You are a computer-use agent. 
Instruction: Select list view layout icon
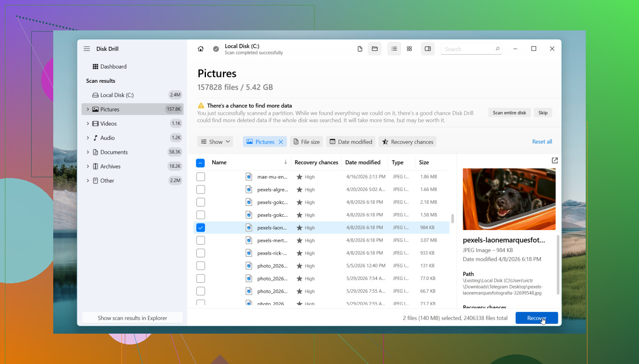point(394,49)
